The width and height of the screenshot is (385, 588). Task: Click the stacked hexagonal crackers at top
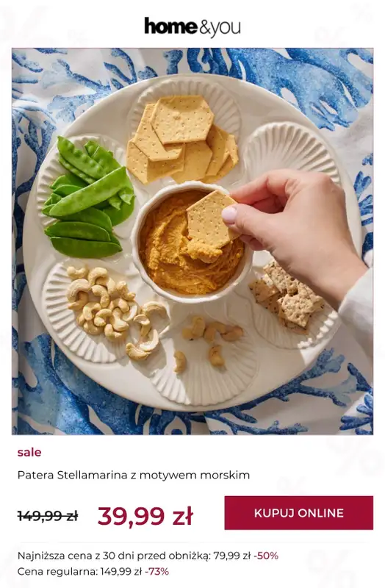182,140
